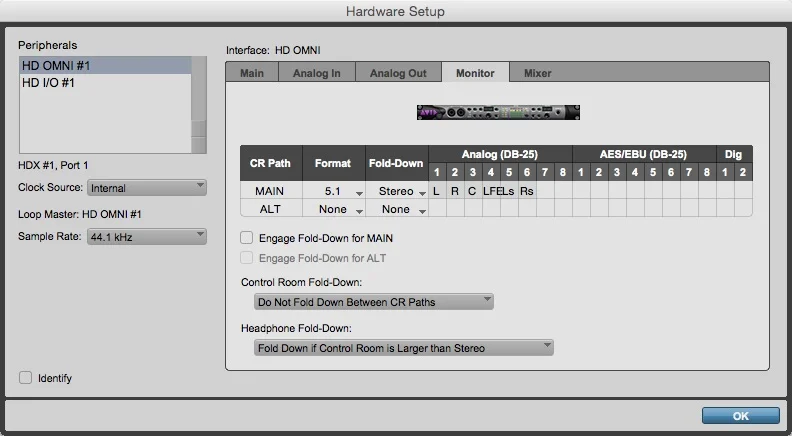Click the Peripherals list scrollbar
Image resolution: width=792 pixels, height=436 pixels.
(x=199, y=105)
